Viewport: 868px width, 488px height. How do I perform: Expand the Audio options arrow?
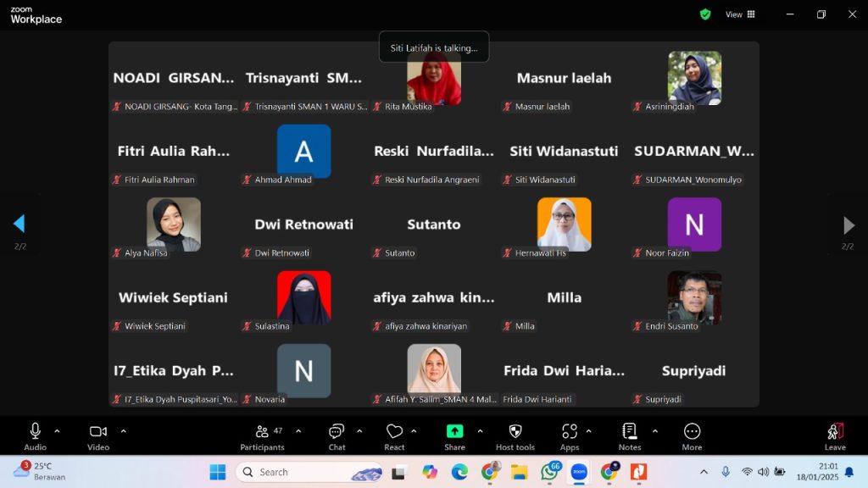pos(57,430)
